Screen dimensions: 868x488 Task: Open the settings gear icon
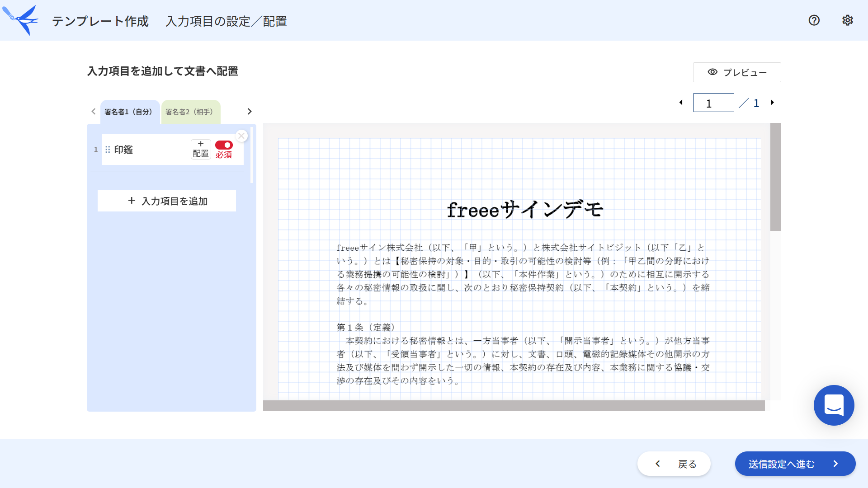point(847,20)
